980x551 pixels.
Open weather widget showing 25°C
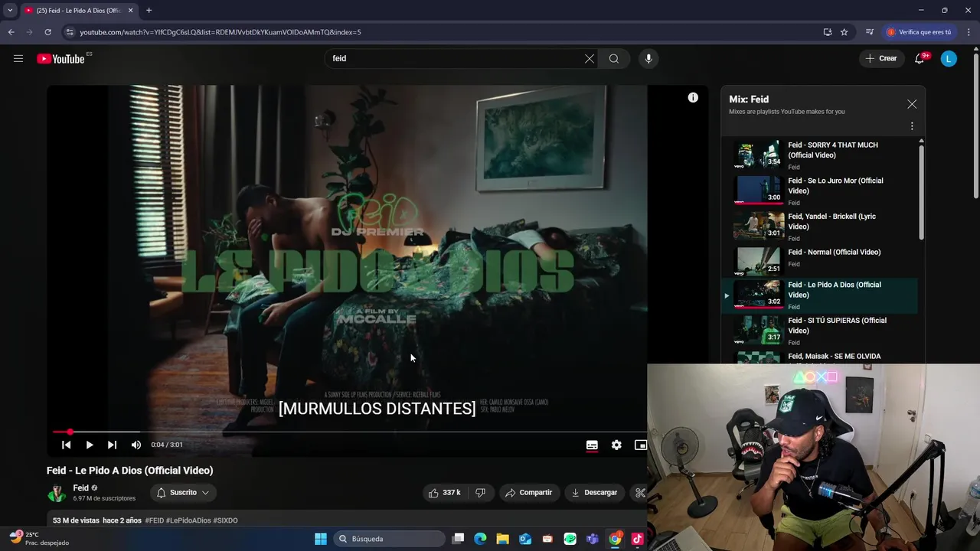(38, 539)
